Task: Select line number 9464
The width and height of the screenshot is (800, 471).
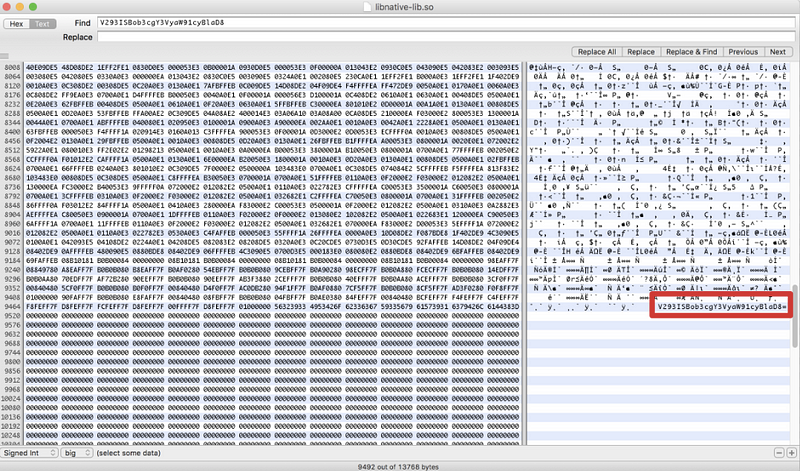Action: [12, 306]
